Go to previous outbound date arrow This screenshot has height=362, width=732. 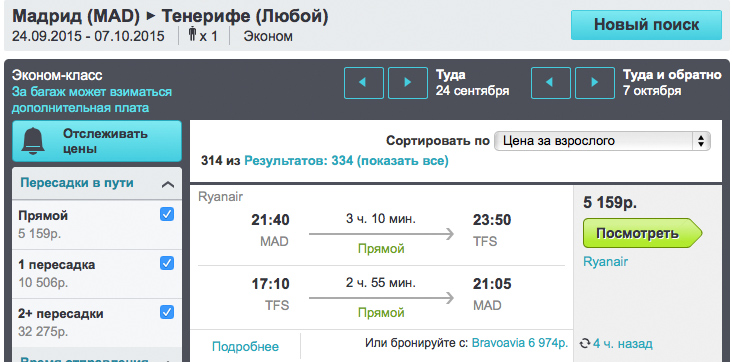[x=364, y=83]
